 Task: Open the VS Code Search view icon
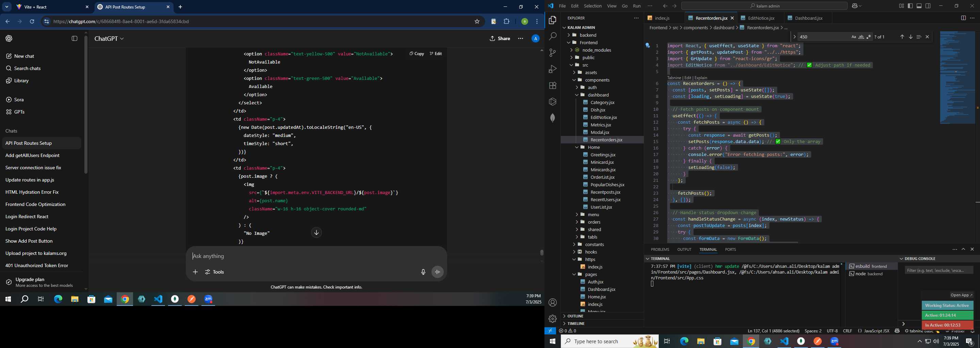click(552, 36)
